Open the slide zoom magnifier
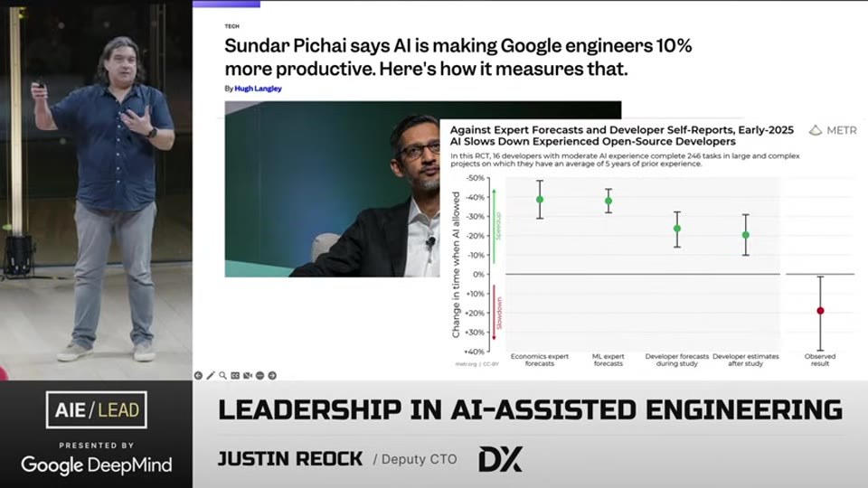868x488 pixels. pos(222,376)
